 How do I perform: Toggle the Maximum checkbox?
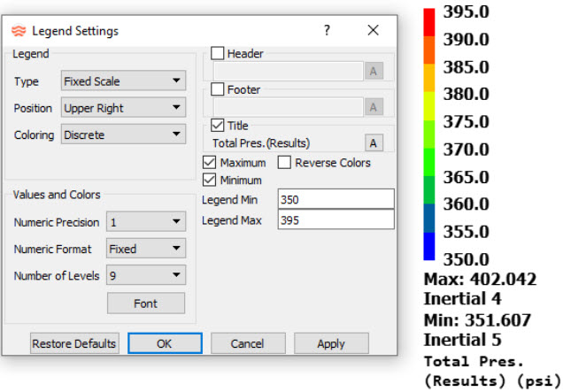(210, 163)
